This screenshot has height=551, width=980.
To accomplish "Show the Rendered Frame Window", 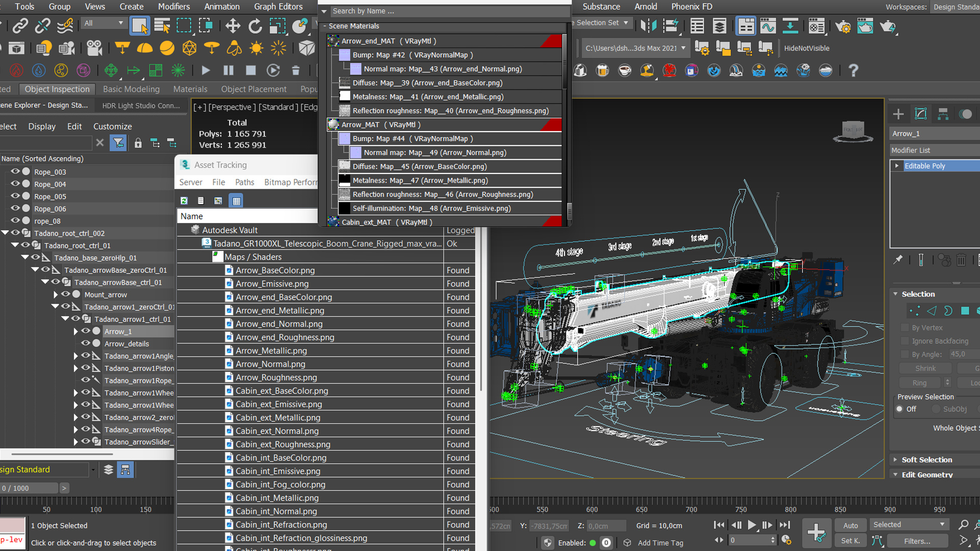I will [x=865, y=26].
